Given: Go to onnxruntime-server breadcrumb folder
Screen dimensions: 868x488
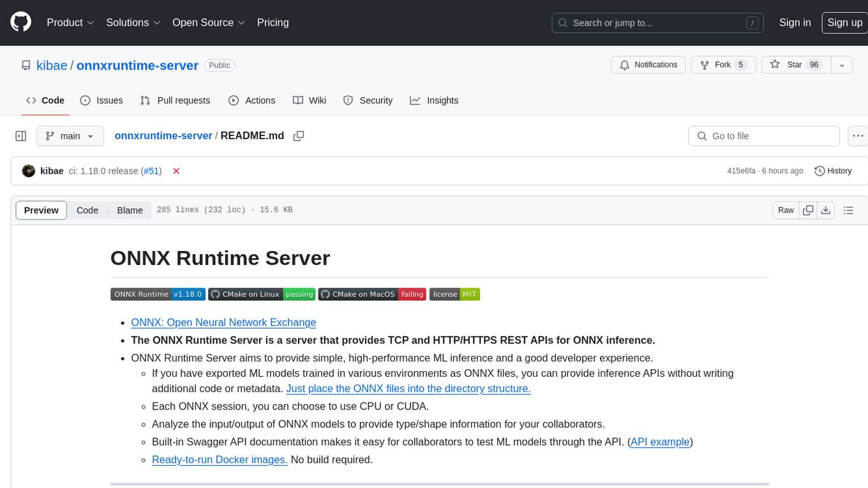Looking at the screenshot, I should point(163,135).
